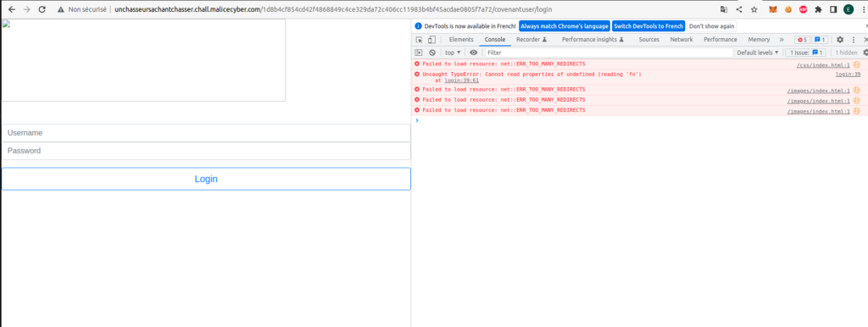Click Switch DevTools to French

coord(648,26)
